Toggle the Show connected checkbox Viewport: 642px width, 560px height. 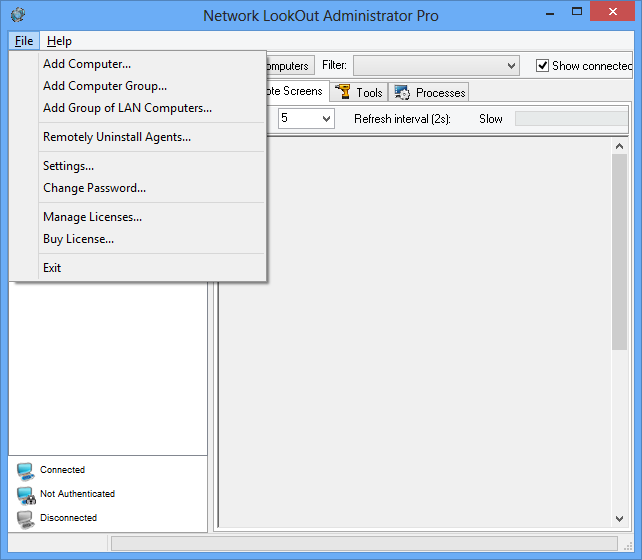coord(542,65)
